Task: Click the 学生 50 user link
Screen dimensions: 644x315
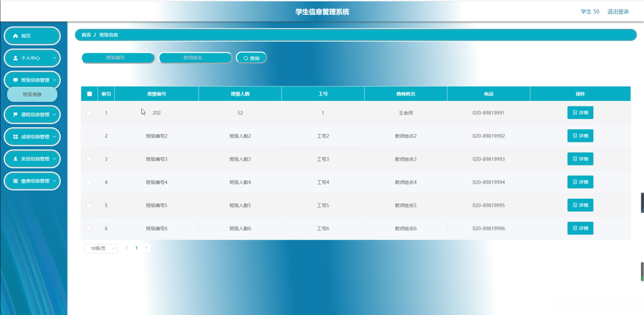Action: pos(590,12)
